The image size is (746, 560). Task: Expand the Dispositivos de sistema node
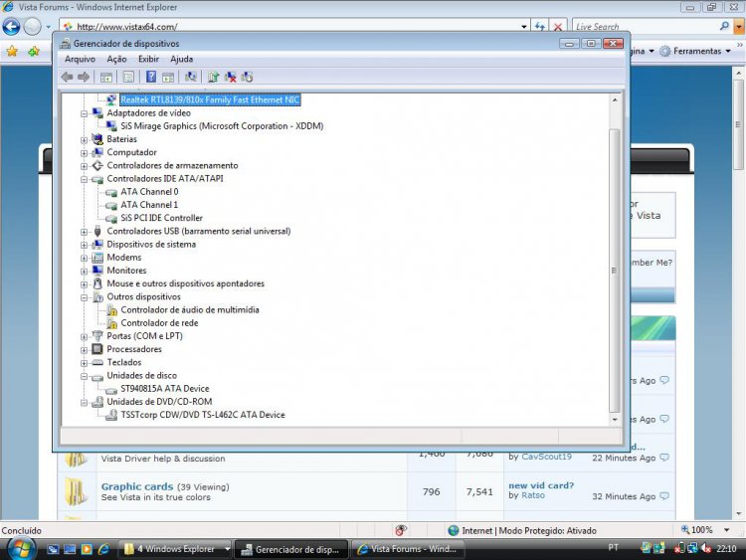point(85,245)
